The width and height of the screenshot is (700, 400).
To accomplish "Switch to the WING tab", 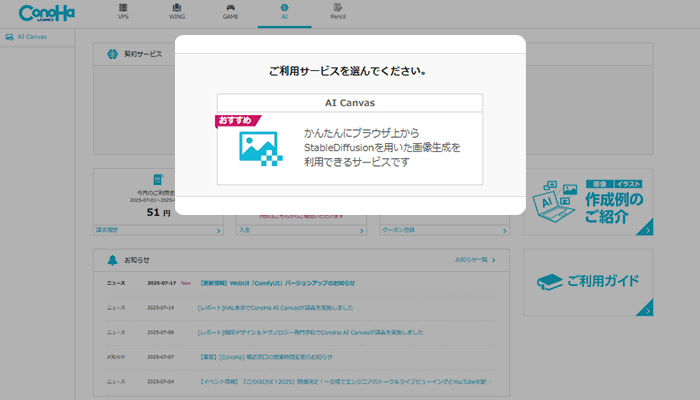I will [x=177, y=12].
